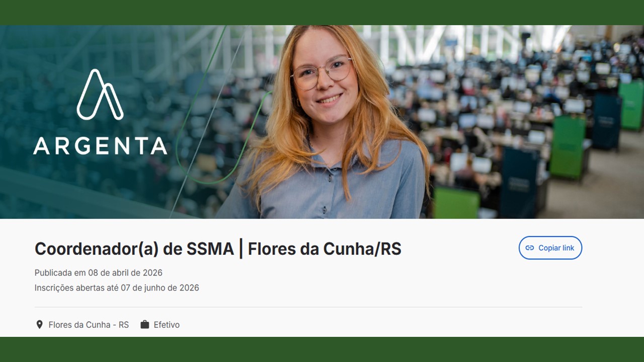Click the Inscrições abertas até 07 de junho text
This screenshot has height=362, width=644.
(x=117, y=288)
